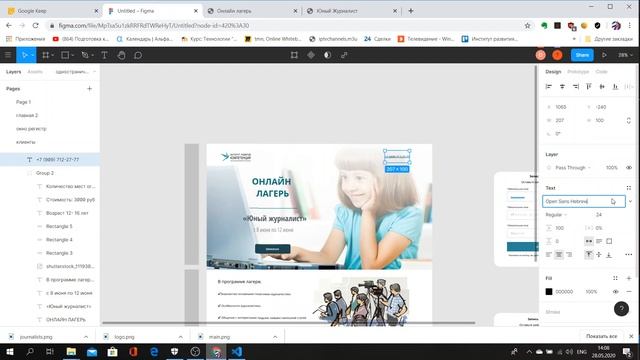This screenshot has width=640, height=360.
Task: Align right in Design panel
Action: coord(576,87)
